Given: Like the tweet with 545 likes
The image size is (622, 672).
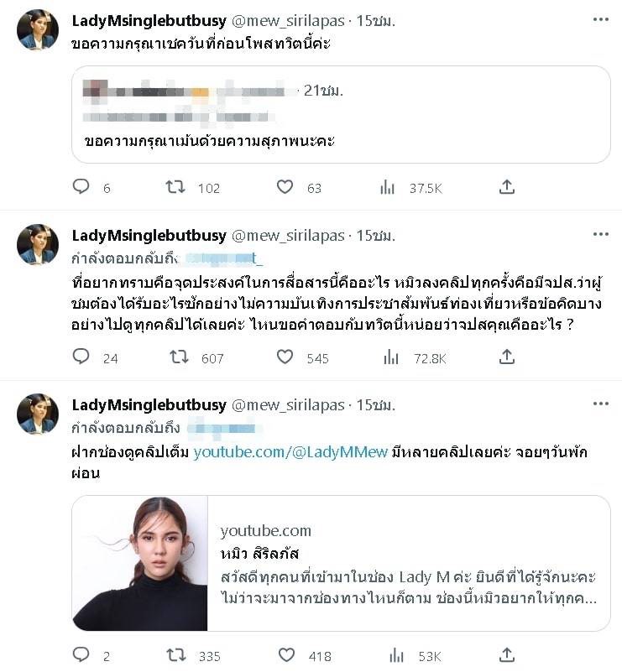Looking at the screenshot, I should coord(285,357).
